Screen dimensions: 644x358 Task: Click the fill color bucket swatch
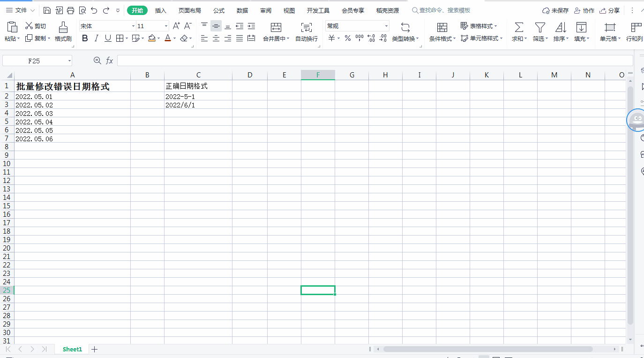click(151, 38)
